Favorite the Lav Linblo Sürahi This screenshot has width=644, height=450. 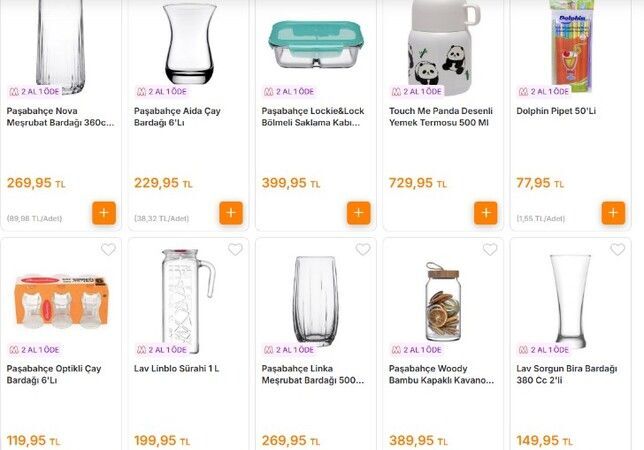tap(235, 250)
